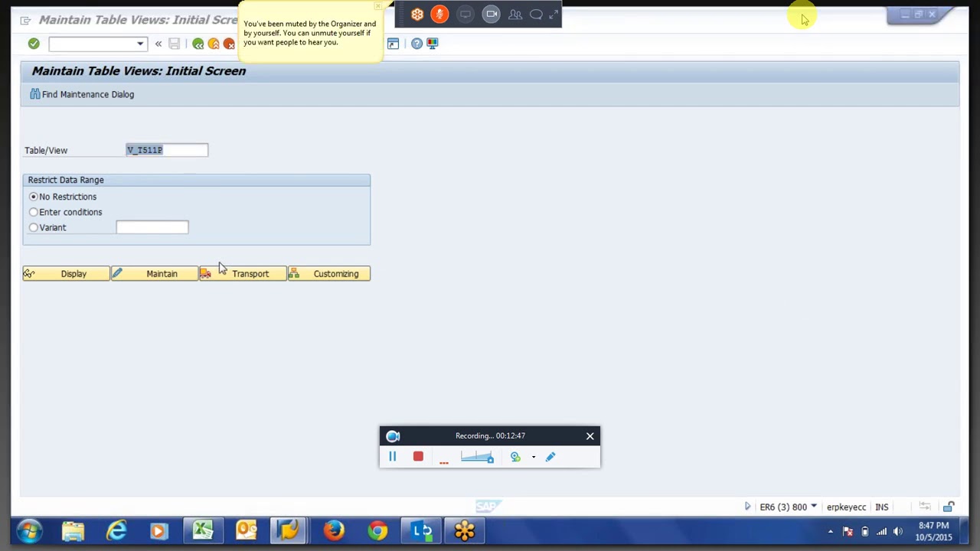
Task: Close the muted notification tooltip
Action: tap(377, 6)
